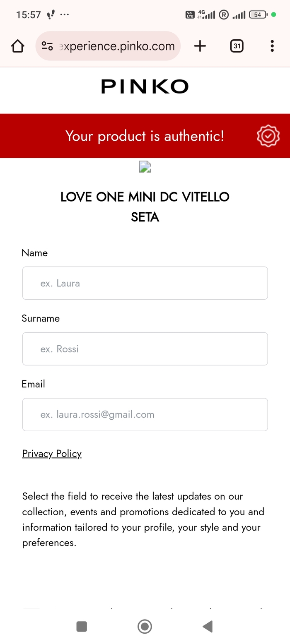Focus the Name input field
Viewport: 290px width, 644px height.
pyautogui.click(x=145, y=283)
